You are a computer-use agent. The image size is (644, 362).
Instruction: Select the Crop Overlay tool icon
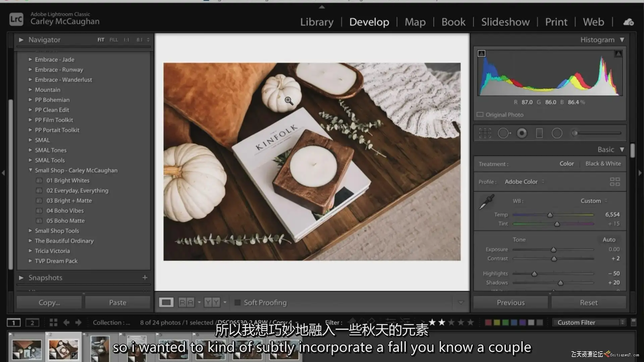(485, 133)
